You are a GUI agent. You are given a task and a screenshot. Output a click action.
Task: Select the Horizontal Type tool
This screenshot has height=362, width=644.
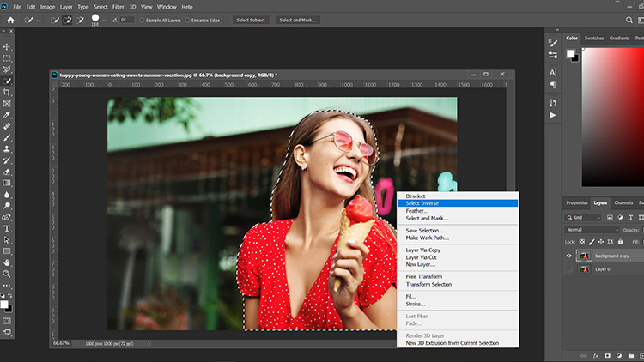coord(7,229)
